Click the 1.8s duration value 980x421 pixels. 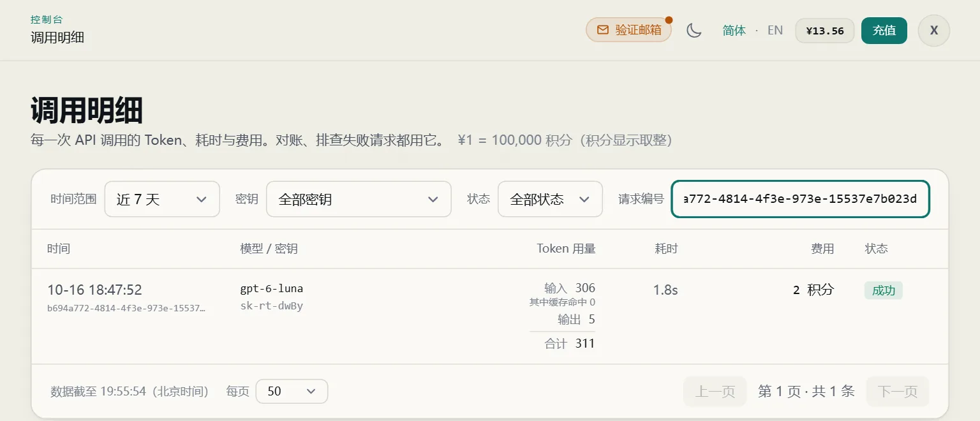(x=665, y=290)
